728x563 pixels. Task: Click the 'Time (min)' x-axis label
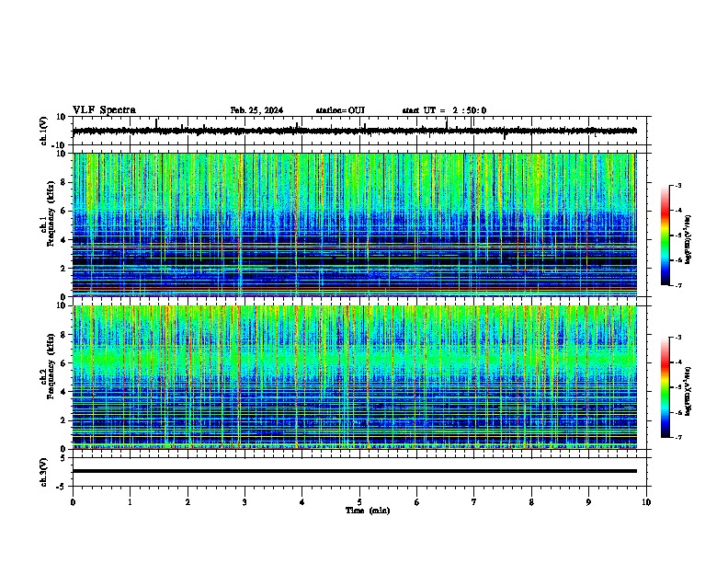coord(368,511)
